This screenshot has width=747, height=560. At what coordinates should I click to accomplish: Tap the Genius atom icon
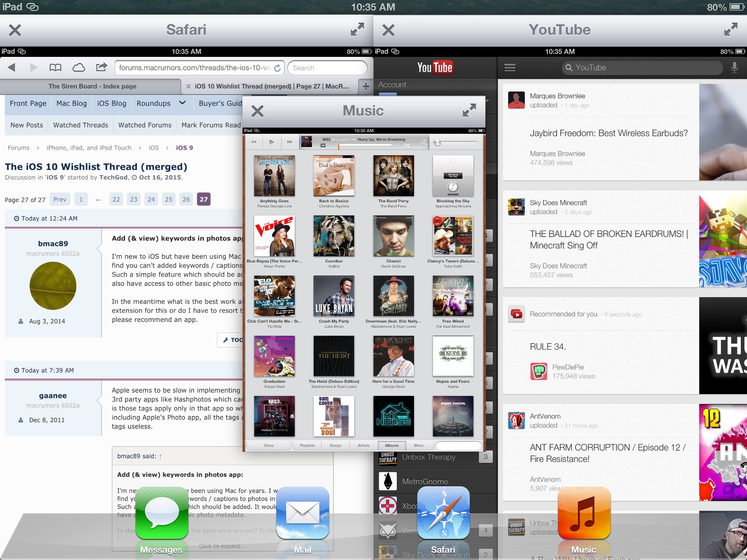click(x=423, y=143)
